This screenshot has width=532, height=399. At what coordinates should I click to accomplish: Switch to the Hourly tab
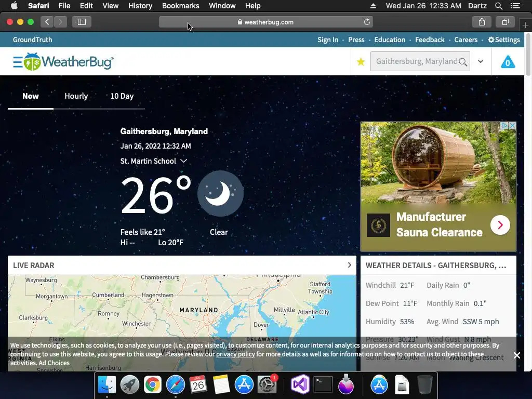click(76, 96)
